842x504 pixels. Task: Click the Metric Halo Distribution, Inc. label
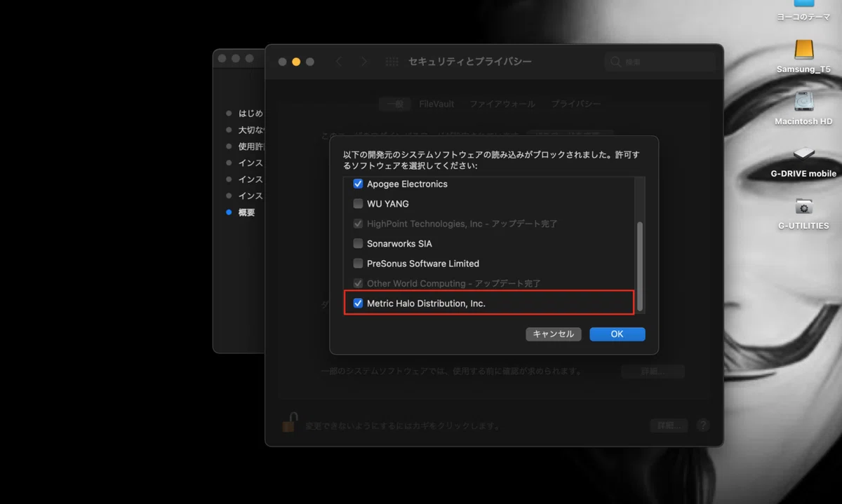tap(426, 304)
